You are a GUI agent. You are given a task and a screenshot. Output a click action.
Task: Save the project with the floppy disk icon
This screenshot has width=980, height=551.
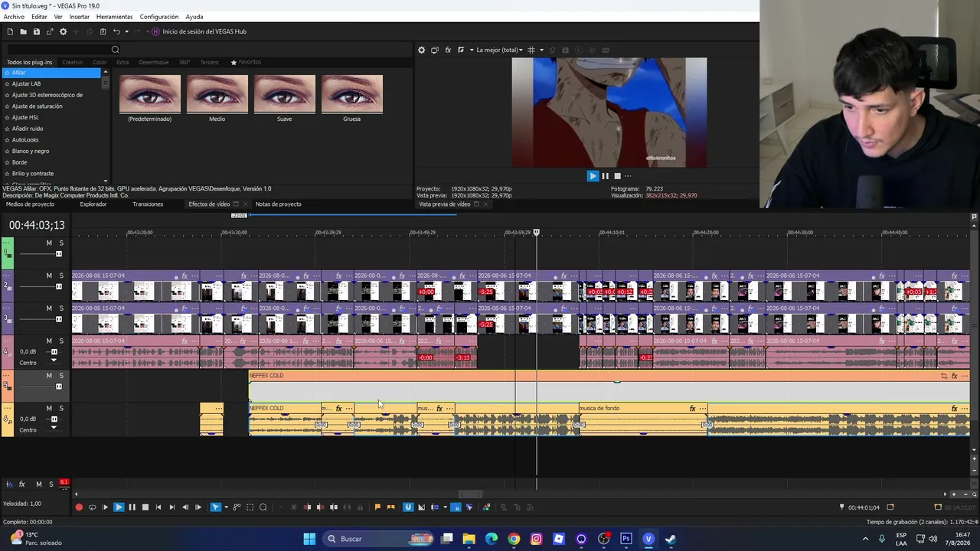click(x=36, y=31)
